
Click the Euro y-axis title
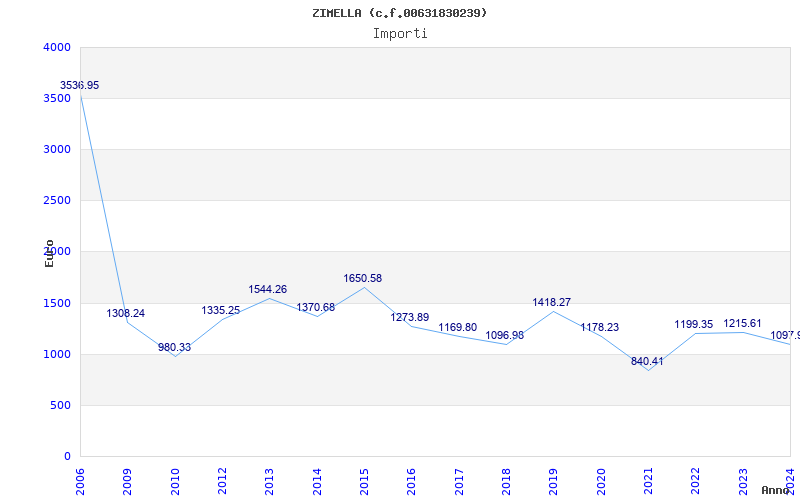[x=49, y=254]
